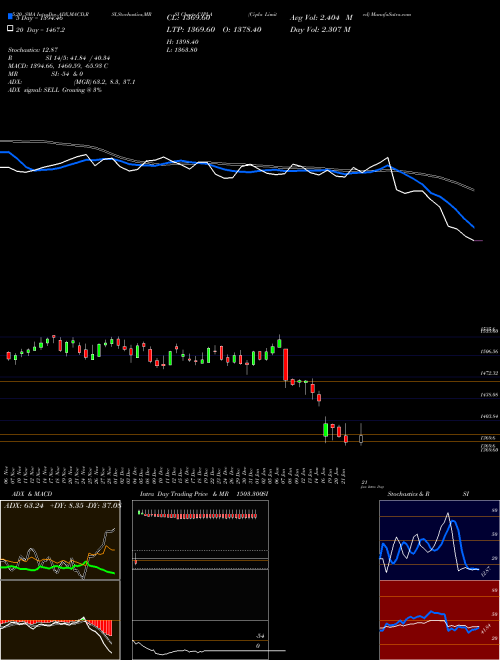Open the blue Stochastics chart panel
The width and height of the screenshot is (500, 660).
(439, 540)
